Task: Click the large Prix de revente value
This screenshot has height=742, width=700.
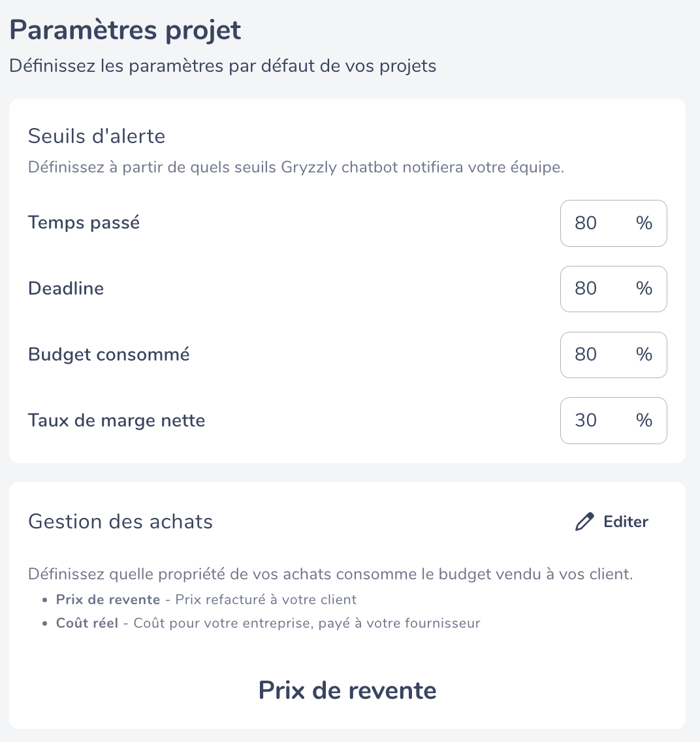Action: [x=347, y=690]
